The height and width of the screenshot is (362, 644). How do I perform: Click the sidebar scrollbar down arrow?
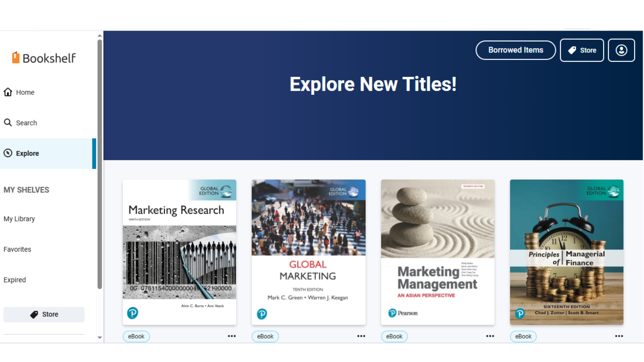tap(100, 338)
